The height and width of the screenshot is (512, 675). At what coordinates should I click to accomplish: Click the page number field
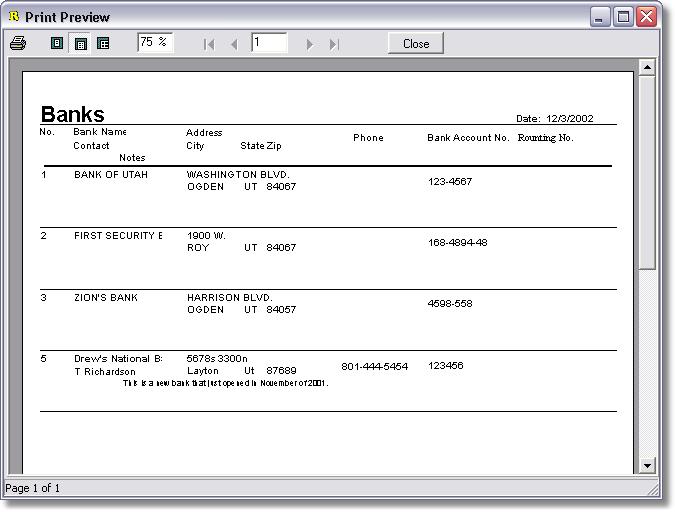pyautogui.click(x=269, y=43)
